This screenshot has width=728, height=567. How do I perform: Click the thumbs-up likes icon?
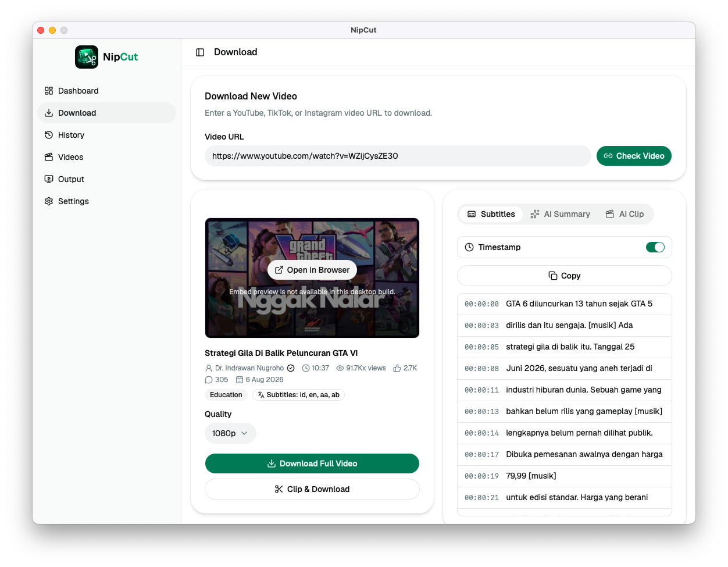tap(397, 368)
